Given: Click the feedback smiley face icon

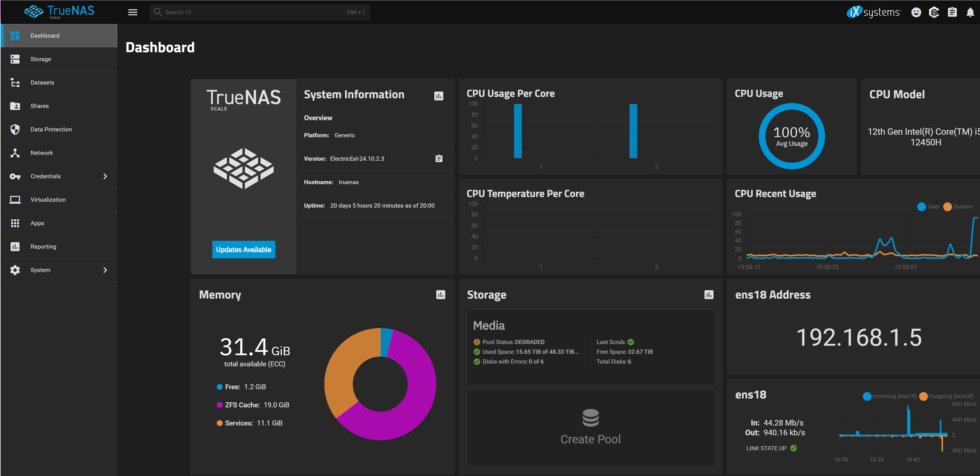Looking at the screenshot, I should (x=916, y=12).
